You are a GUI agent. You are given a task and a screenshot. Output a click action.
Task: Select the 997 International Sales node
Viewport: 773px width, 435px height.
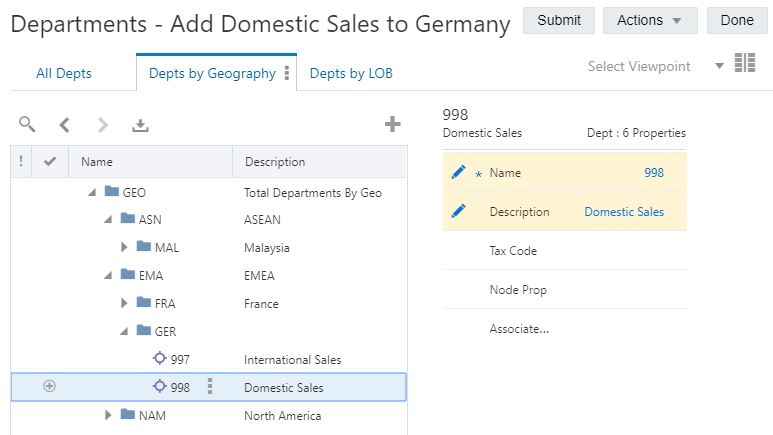(x=179, y=359)
